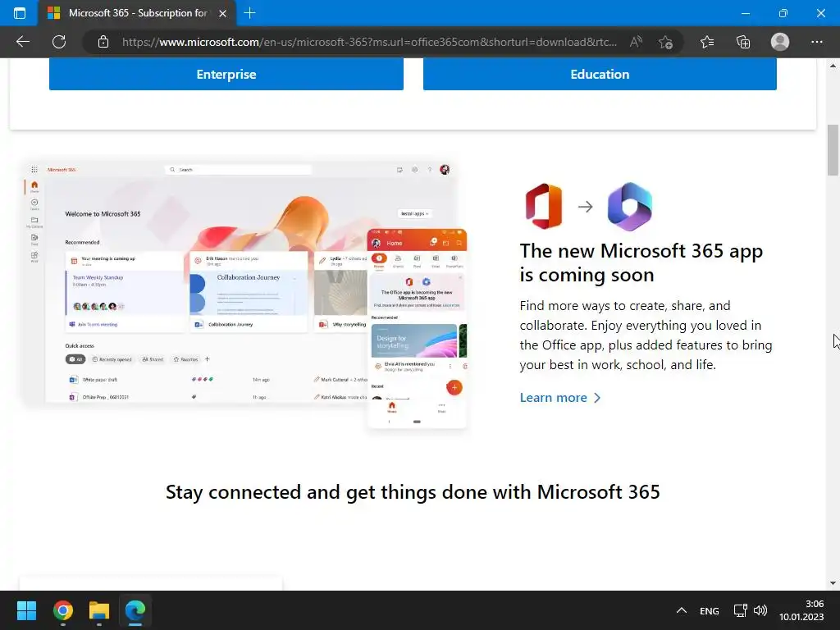Open Edge Settings and more menu

tap(816, 42)
